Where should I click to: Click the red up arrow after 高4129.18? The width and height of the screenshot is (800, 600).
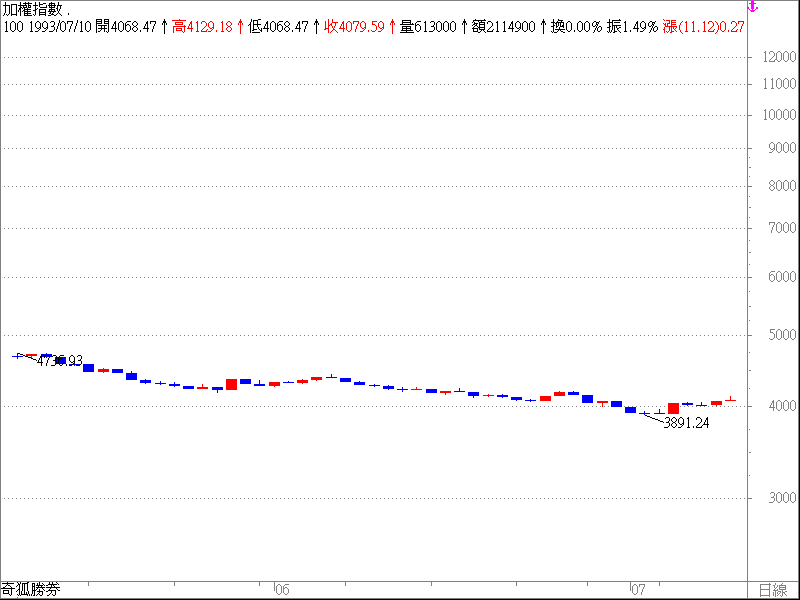pos(240,27)
